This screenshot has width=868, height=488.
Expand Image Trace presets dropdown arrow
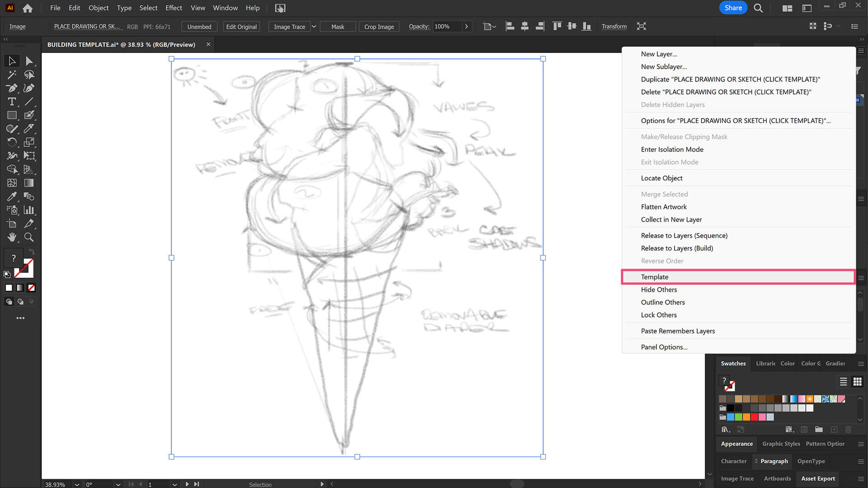click(x=314, y=27)
